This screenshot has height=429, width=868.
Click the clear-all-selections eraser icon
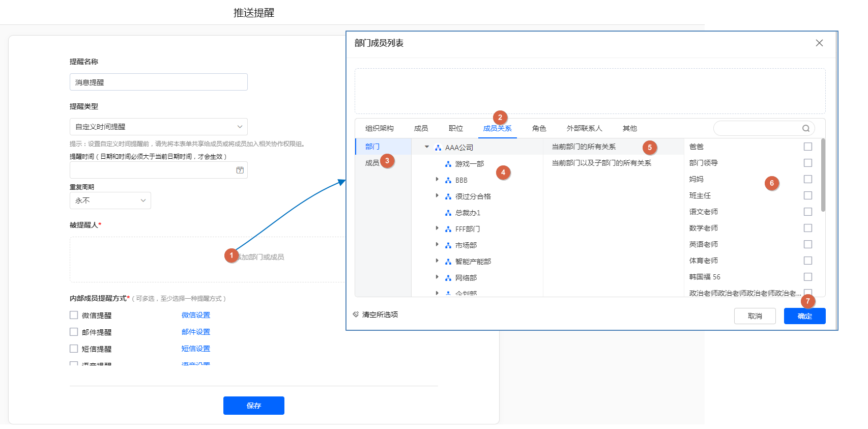(356, 314)
